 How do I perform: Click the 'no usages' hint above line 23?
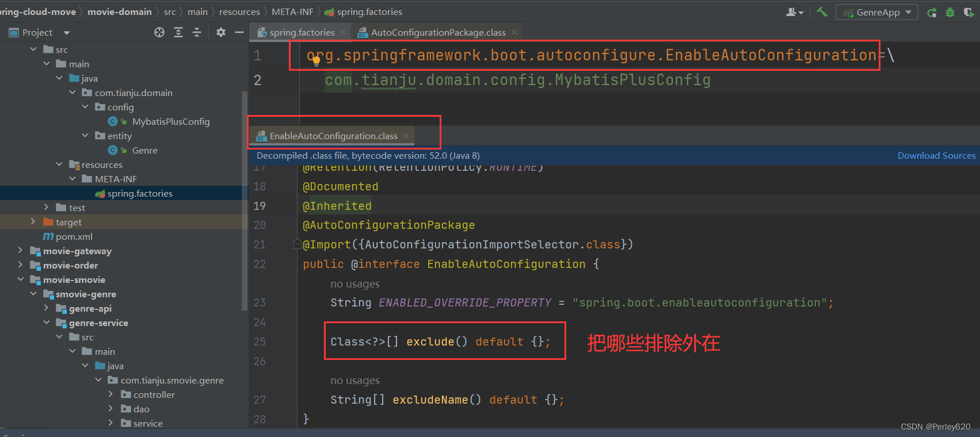click(x=354, y=283)
